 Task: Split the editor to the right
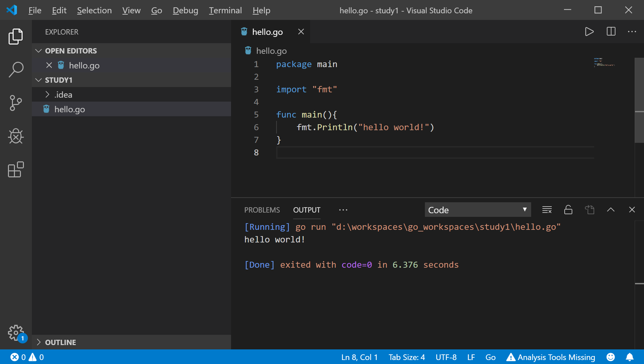[x=611, y=32]
